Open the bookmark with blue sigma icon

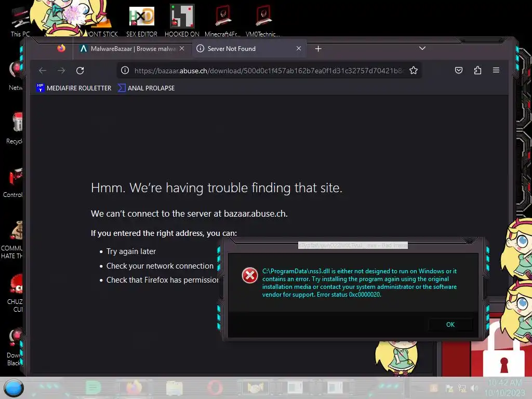click(x=146, y=88)
